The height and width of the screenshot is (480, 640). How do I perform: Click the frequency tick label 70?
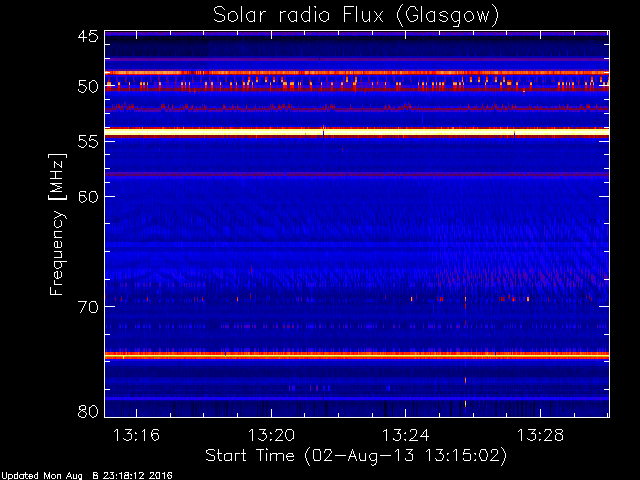click(x=88, y=307)
